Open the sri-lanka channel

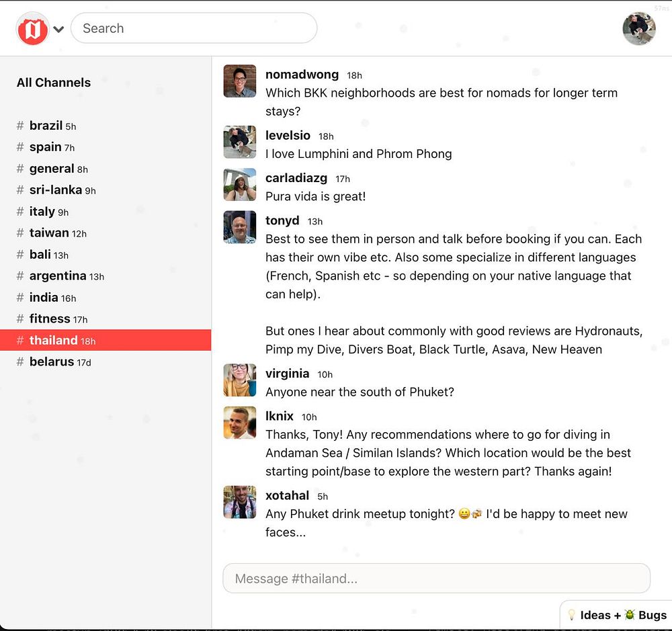coord(106,190)
